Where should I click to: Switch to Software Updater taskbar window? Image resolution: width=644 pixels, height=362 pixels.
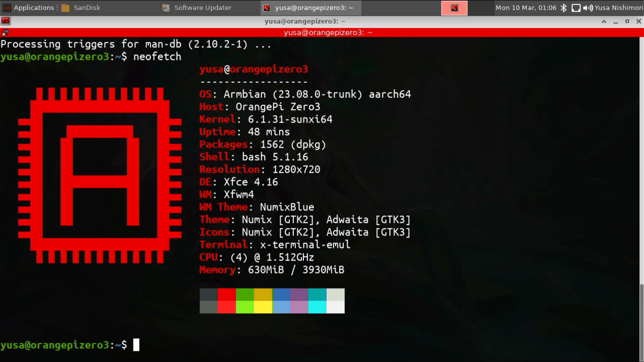click(197, 8)
